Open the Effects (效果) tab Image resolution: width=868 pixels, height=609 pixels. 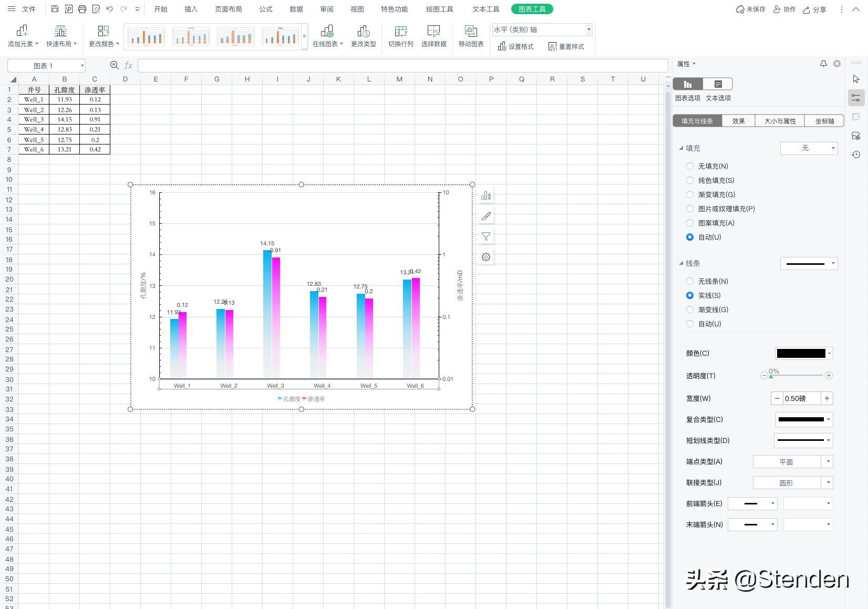(x=739, y=121)
